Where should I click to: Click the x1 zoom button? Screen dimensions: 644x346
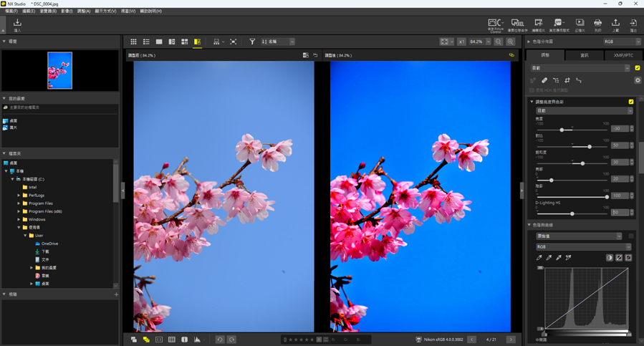coord(462,42)
